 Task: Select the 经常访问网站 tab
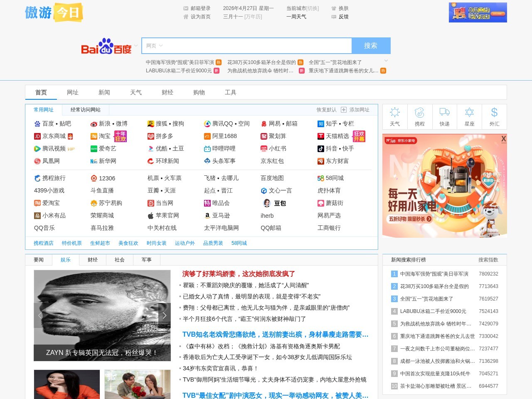86,110
